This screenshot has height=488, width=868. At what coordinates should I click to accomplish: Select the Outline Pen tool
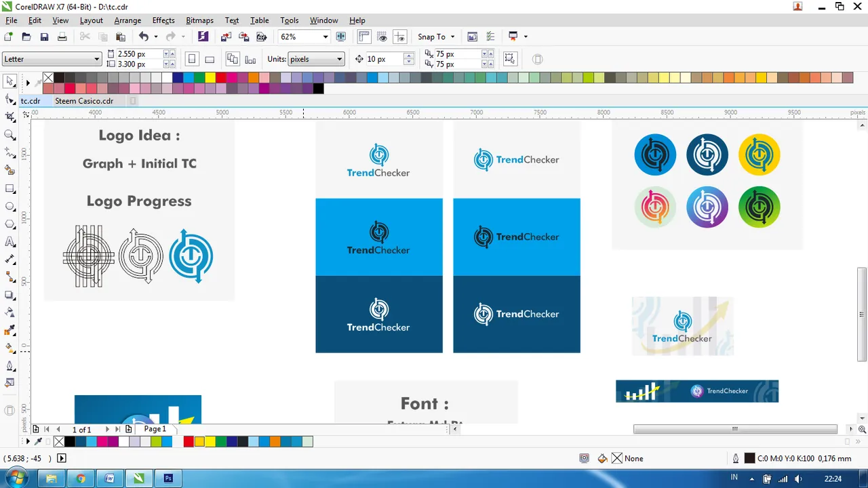click(x=9, y=366)
